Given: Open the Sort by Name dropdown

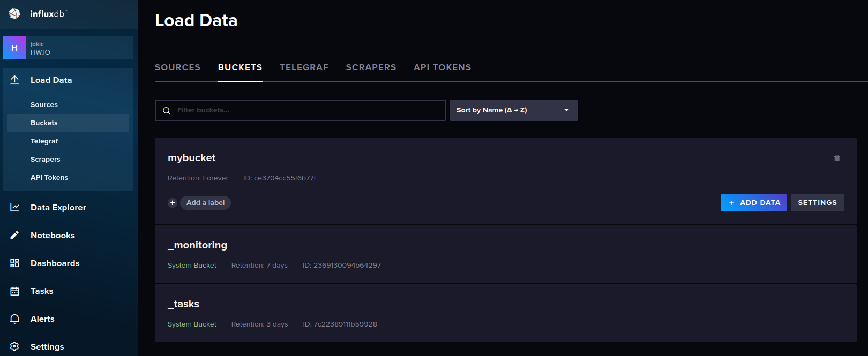Looking at the screenshot, I should click(514, 110).
